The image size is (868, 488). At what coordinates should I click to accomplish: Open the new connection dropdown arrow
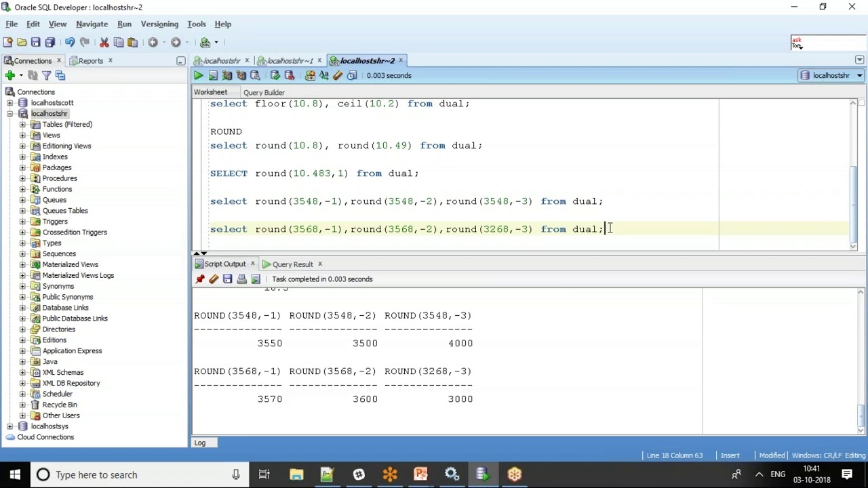[x=21, y=75]
